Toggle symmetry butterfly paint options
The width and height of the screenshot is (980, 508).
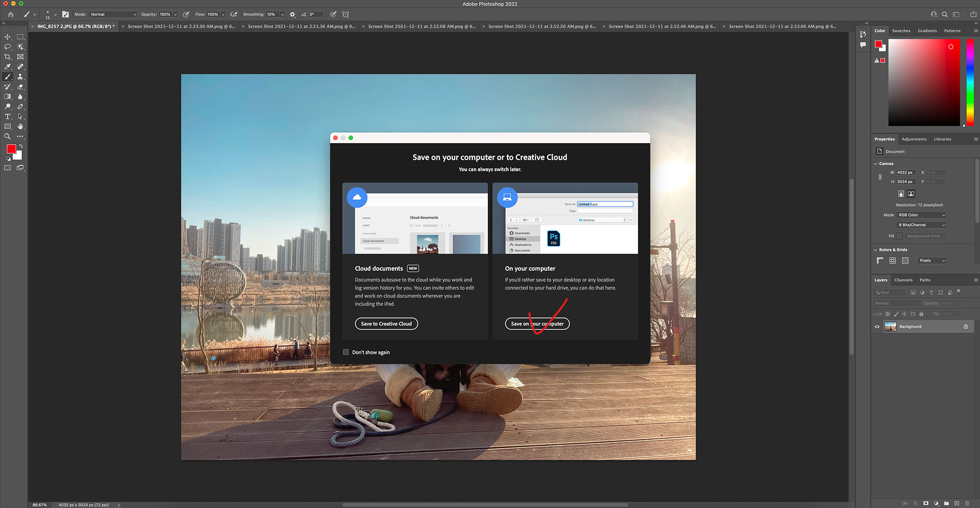coord(346,14)
